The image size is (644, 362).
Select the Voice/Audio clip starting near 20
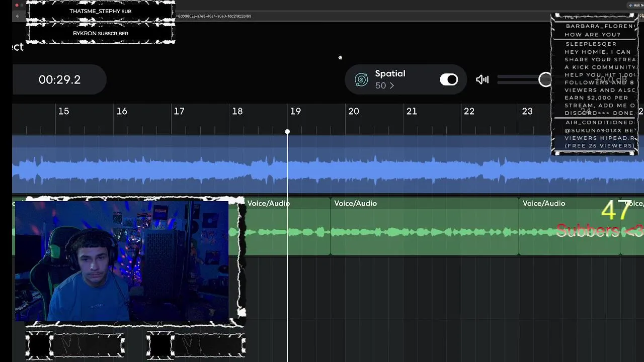[x=424, y=226]
